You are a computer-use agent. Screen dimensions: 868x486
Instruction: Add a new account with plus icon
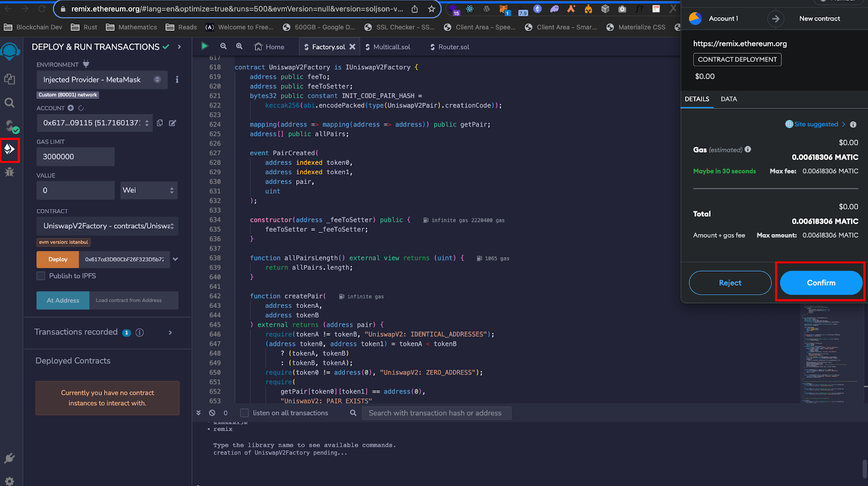(71, 108)
